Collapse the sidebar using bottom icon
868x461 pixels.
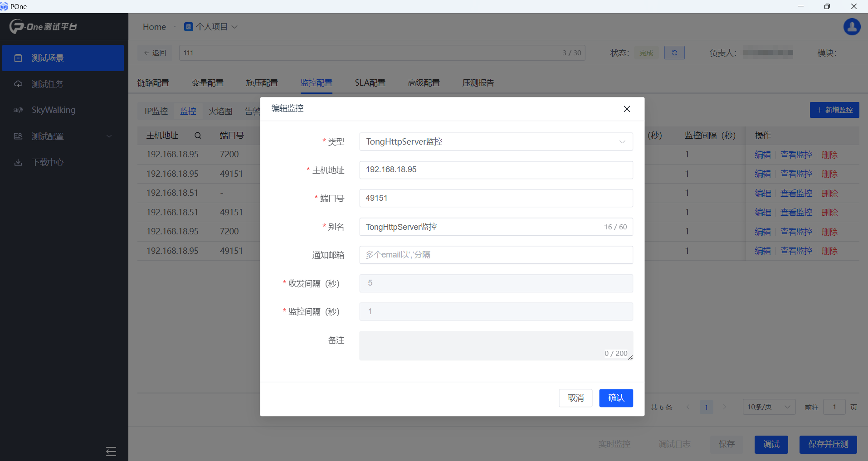(111, 451)
